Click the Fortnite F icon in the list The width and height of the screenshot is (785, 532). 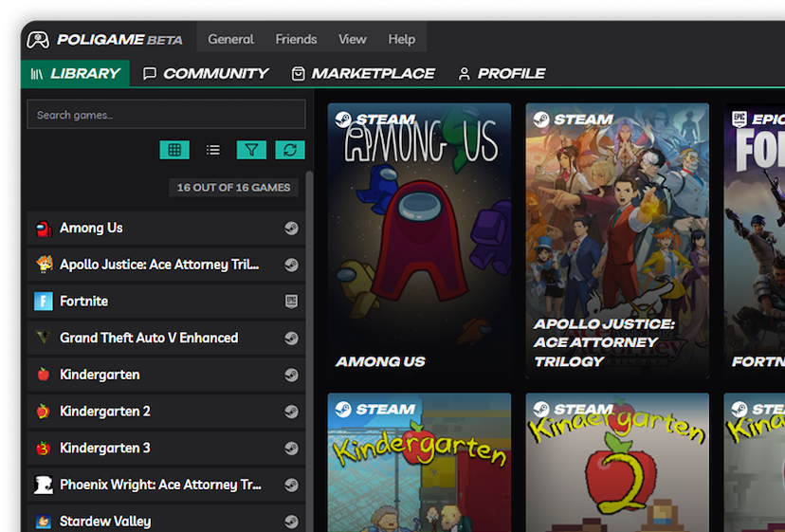[44, 301]
